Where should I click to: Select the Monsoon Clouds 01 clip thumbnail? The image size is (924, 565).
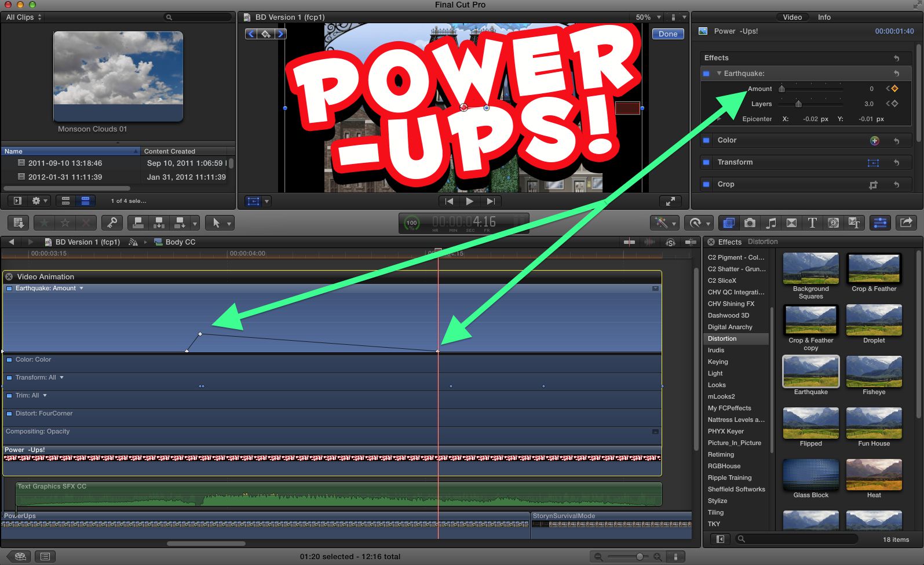[x=118, y=76]
